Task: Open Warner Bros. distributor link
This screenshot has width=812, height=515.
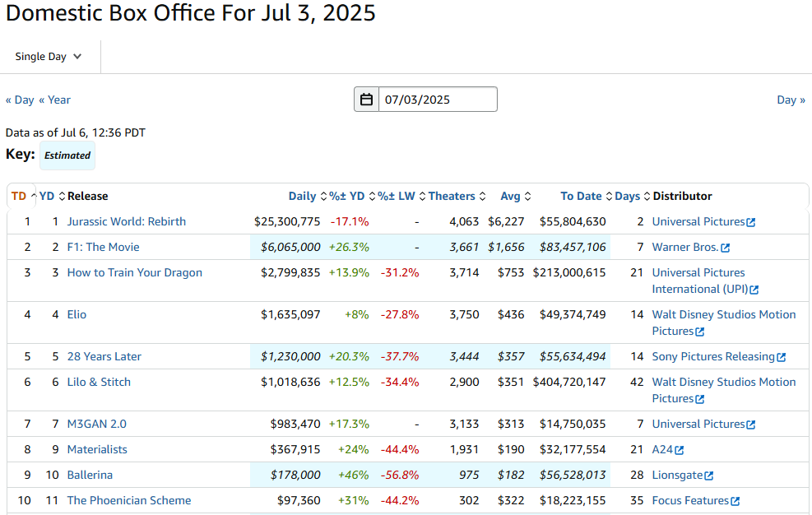Action: coord(685,247)
